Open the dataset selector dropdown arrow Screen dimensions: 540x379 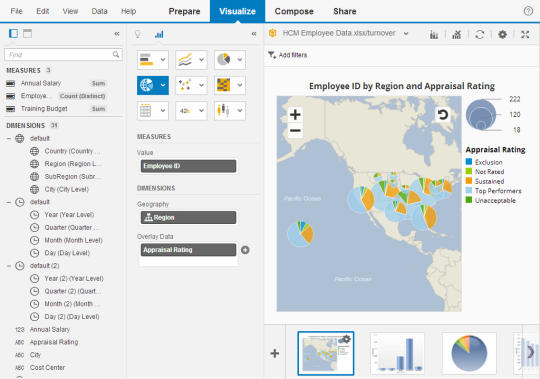406,34
